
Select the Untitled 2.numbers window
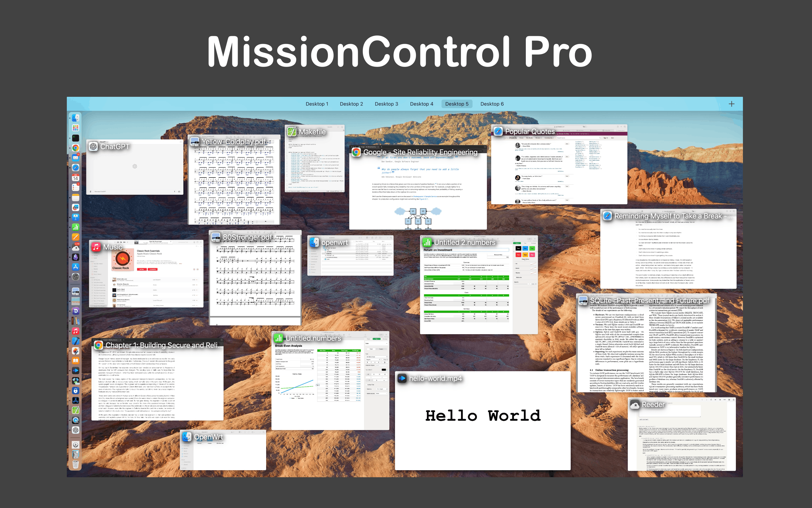tap(479, 285)
